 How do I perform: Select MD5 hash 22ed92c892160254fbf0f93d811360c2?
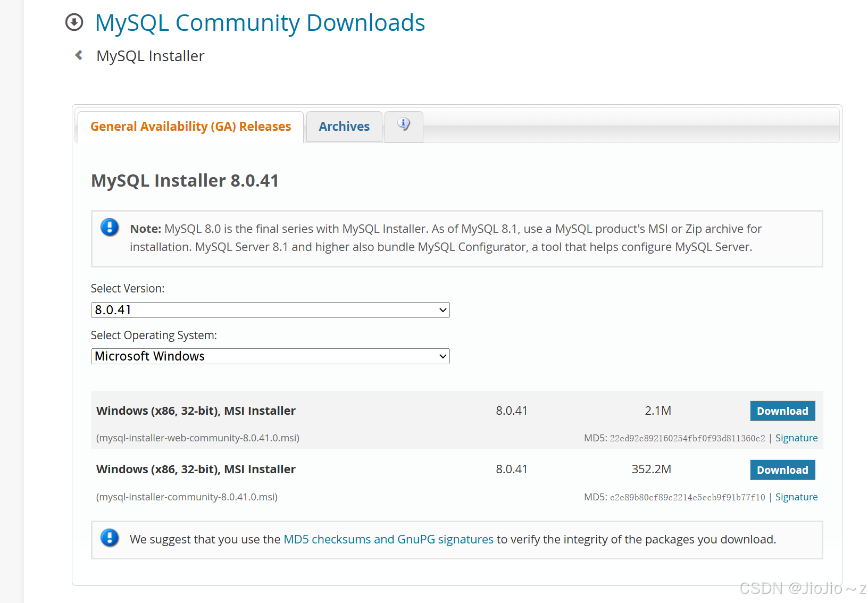pyautogui.click(x=687, y=439)
